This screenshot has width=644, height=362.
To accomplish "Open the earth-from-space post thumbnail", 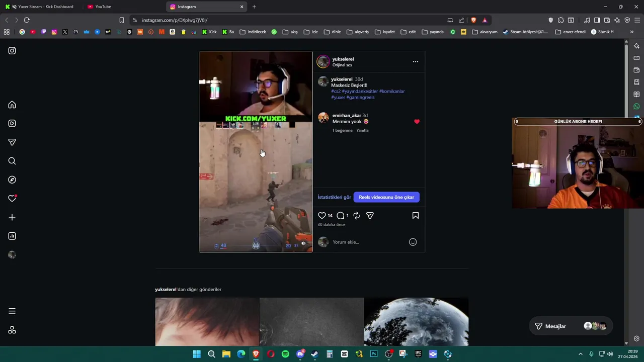I will 416,322.
